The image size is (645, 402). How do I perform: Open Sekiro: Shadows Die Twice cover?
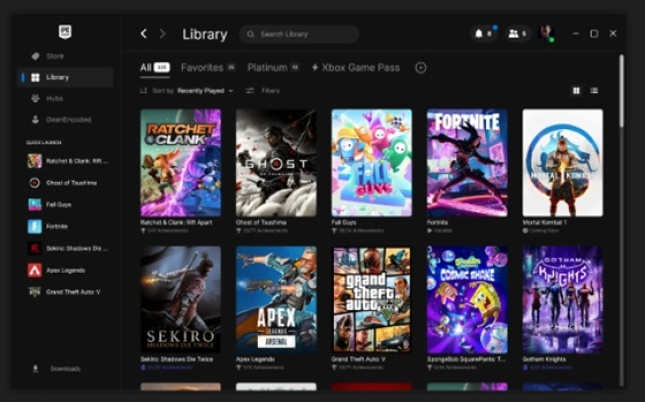coord(181,300)
